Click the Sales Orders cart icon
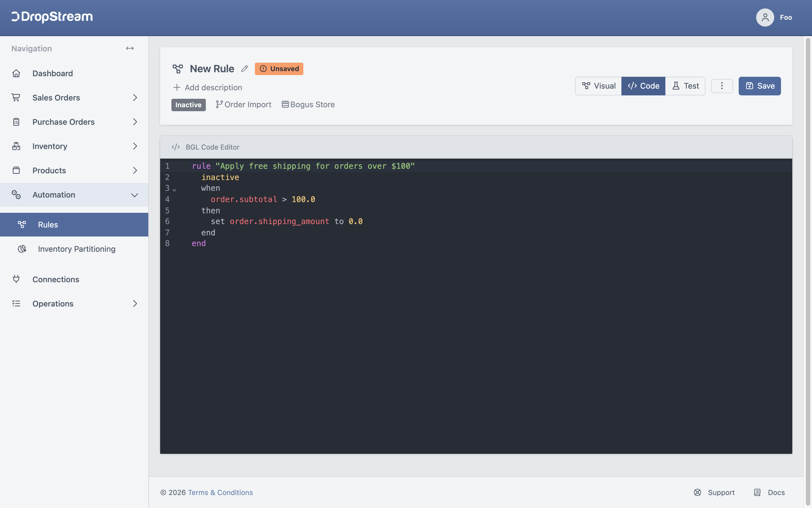 pos(16,97)
